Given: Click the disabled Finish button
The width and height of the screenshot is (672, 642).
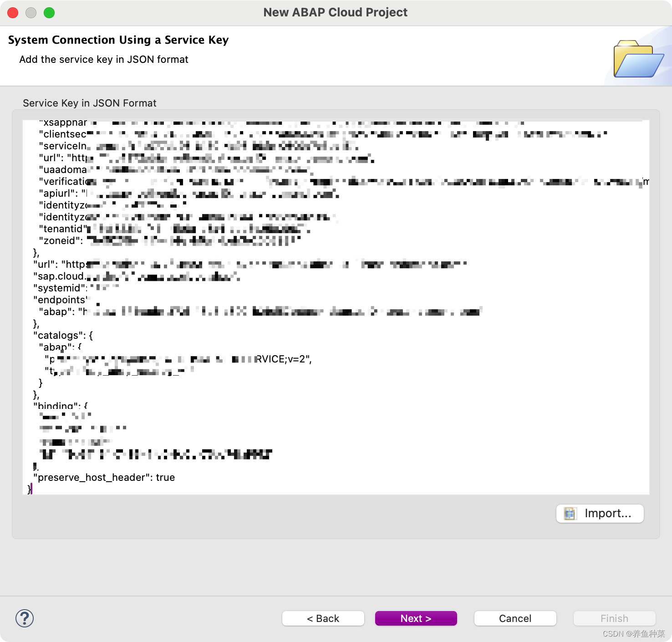Looking at the screenshot, I should pos(614,618).
